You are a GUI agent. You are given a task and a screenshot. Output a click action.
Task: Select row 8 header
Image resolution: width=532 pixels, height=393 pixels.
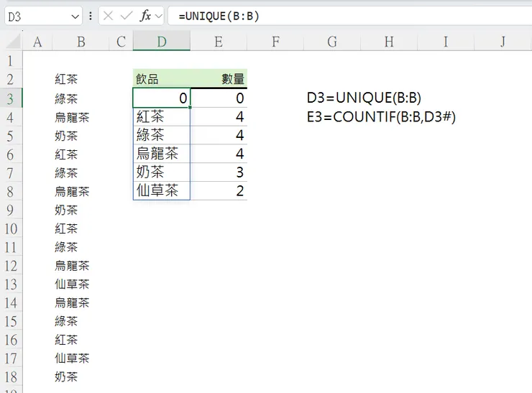[x=11, y=192]
